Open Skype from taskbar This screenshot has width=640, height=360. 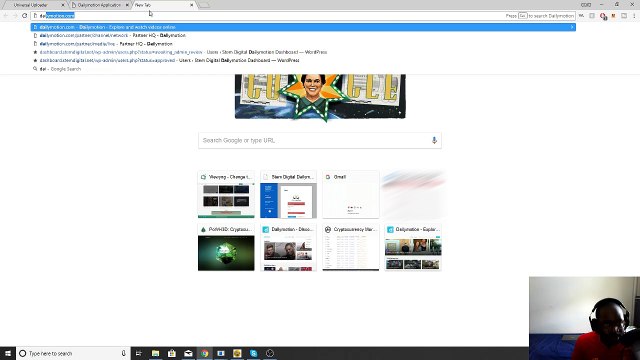(253, 353)
